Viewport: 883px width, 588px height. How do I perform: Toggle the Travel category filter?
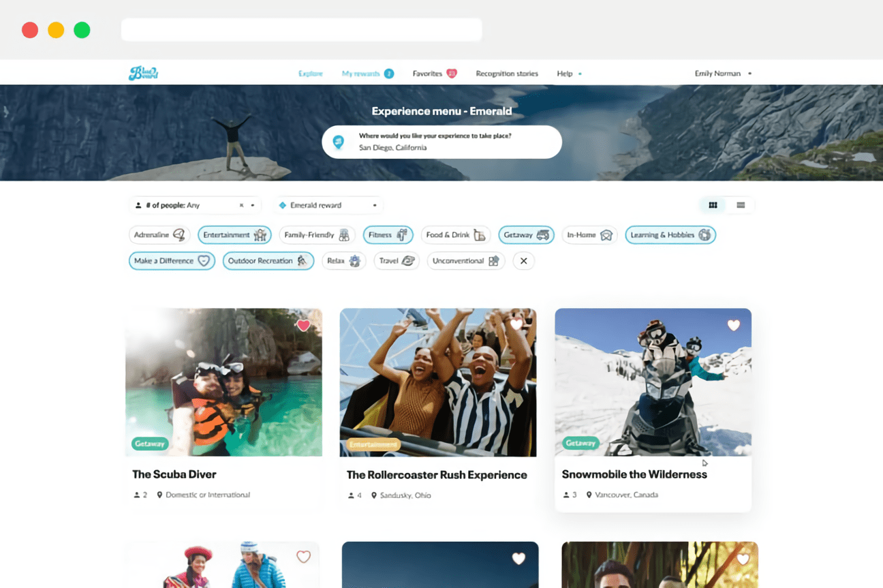pyautogui.click(x=397, y=261)
